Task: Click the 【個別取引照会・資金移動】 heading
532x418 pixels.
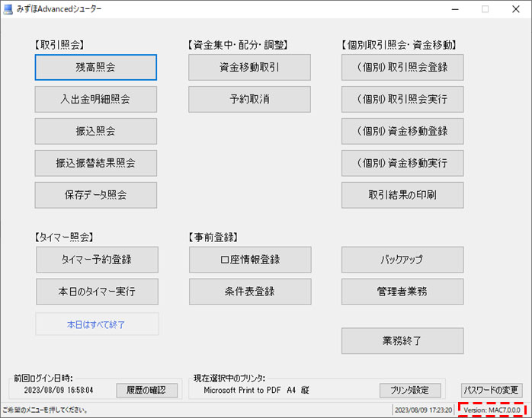Action: pyautogui.click(x=399, y=45)
